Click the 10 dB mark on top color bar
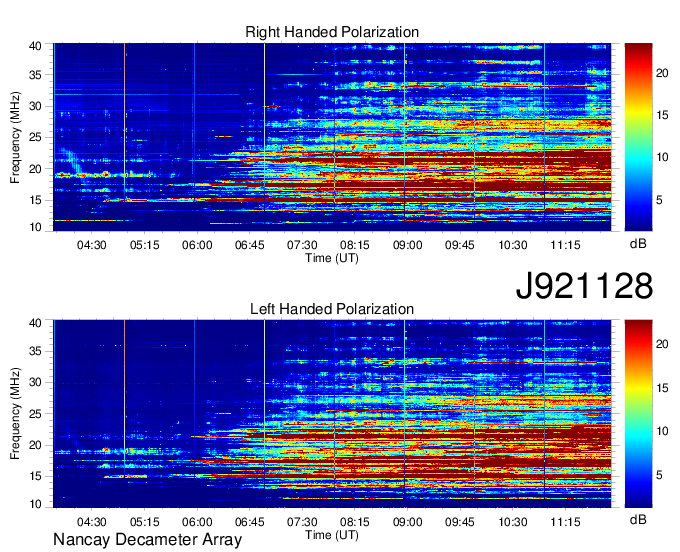This screenshot has width=680, height=552. tap(662, 157)
